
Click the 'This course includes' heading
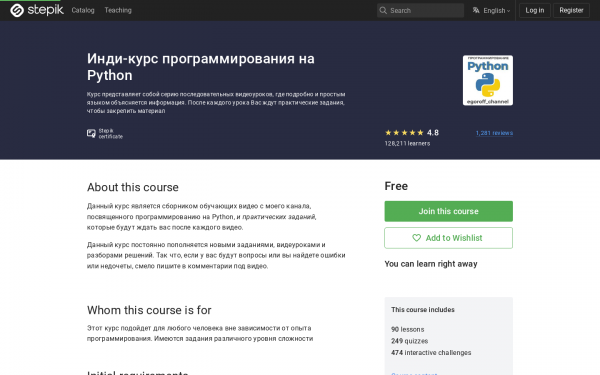tap(423, 310)
